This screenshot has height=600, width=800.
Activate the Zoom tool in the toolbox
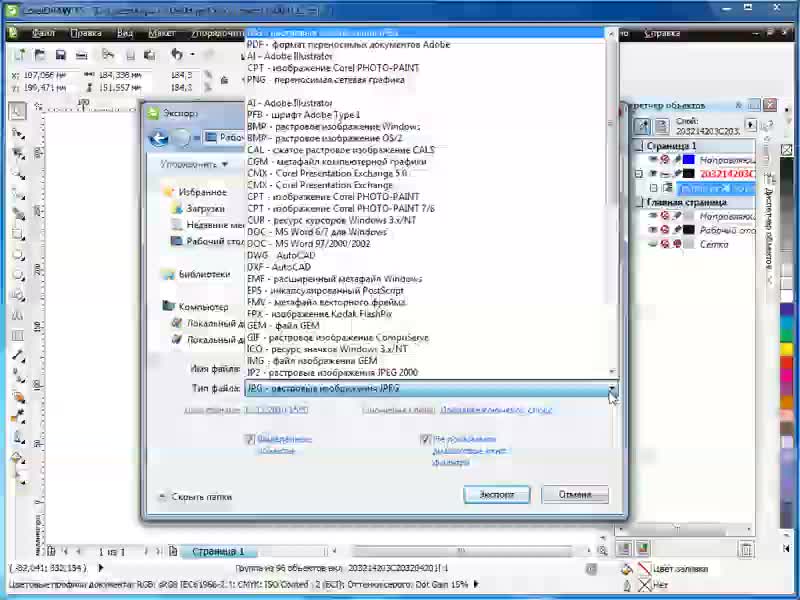[x=18, y=174]
